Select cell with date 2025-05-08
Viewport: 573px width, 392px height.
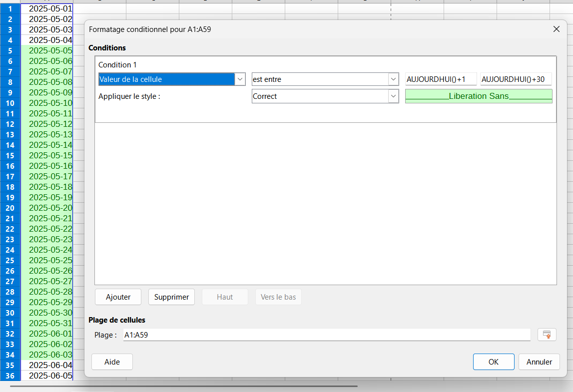[x=47, y=82]
